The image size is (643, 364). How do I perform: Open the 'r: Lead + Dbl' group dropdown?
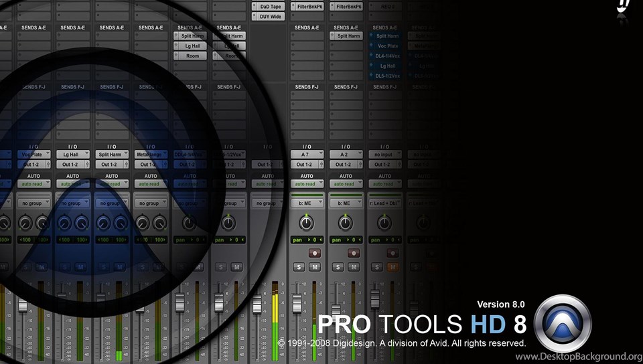(x=384, y=203)
